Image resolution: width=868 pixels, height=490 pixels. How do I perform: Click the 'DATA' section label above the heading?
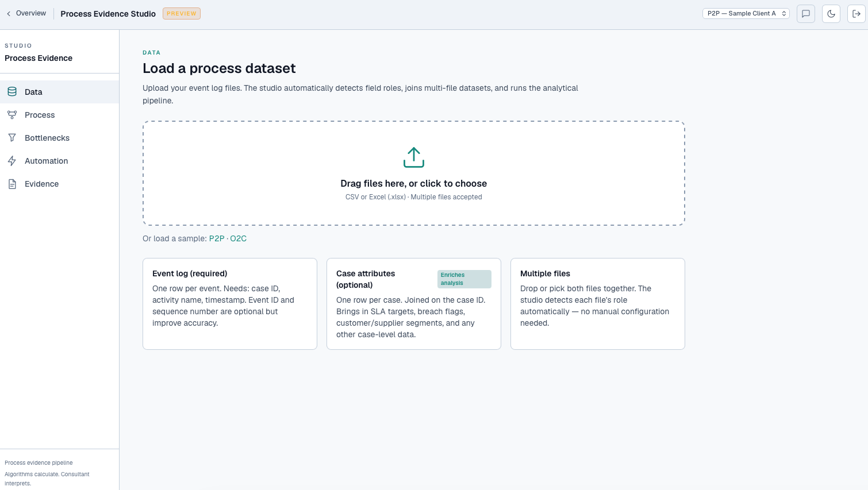tap(152, 52)
